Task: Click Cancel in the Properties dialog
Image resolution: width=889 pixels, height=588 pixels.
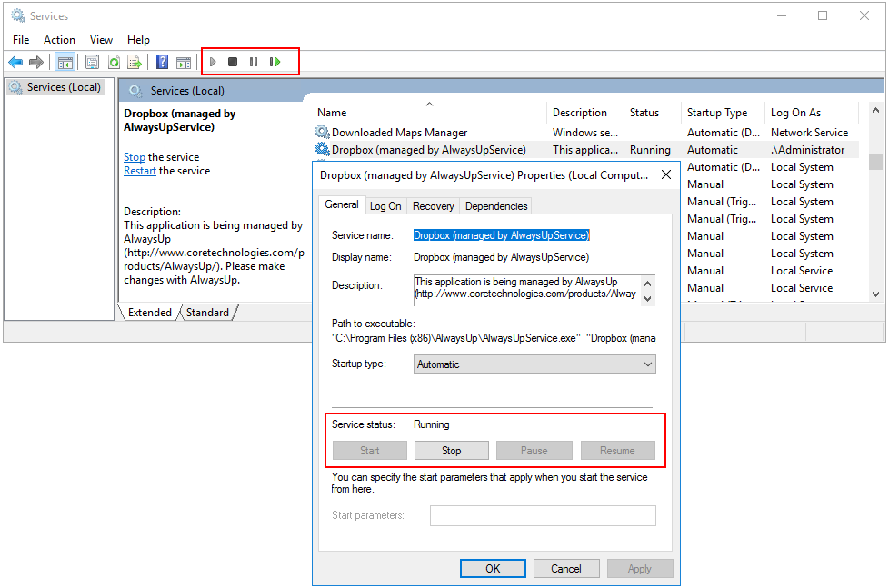Action: (x=565, y=568)
